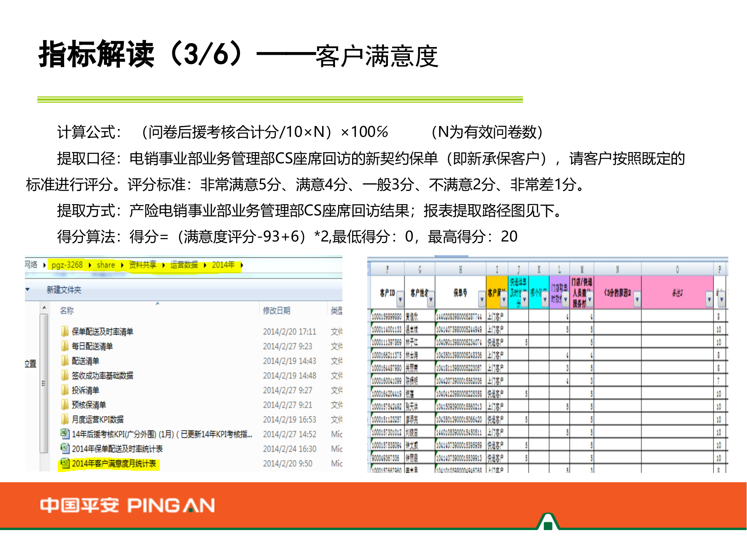Navigate to 运营数据 via the breadcrumb
747x560 pixels.
[x=184, y=265]
